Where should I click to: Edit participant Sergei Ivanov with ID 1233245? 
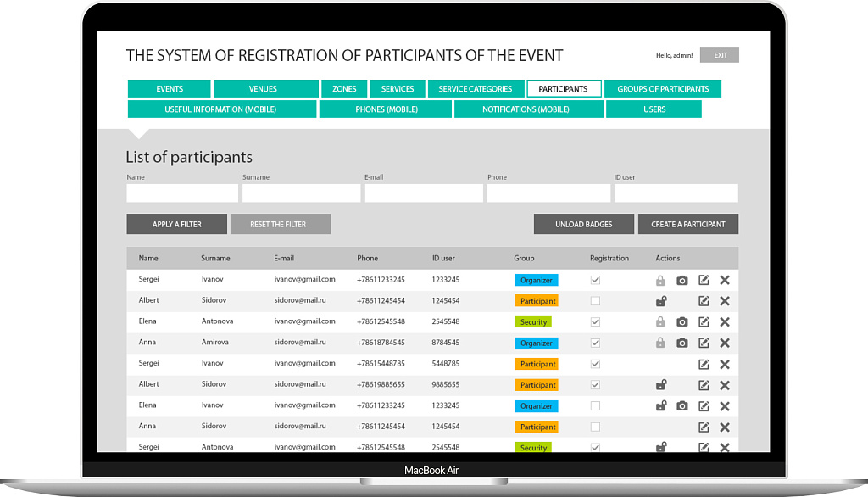[x=704, y=280]
